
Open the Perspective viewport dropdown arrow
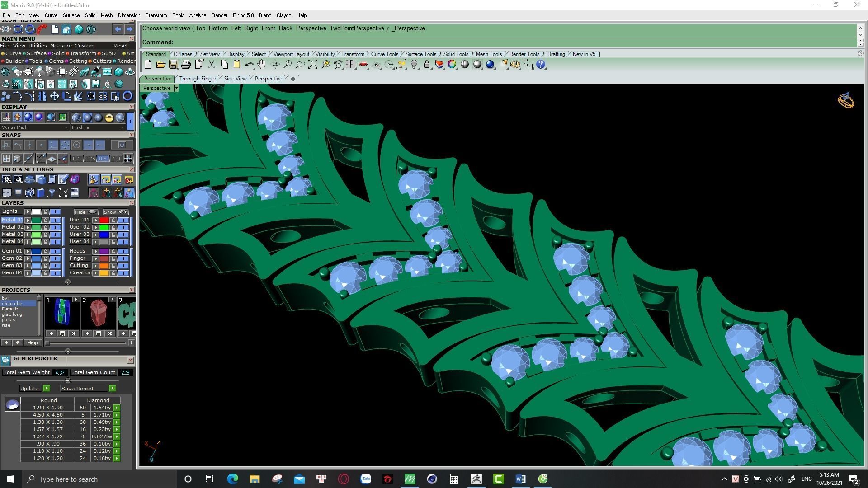(x=176, y=88)
